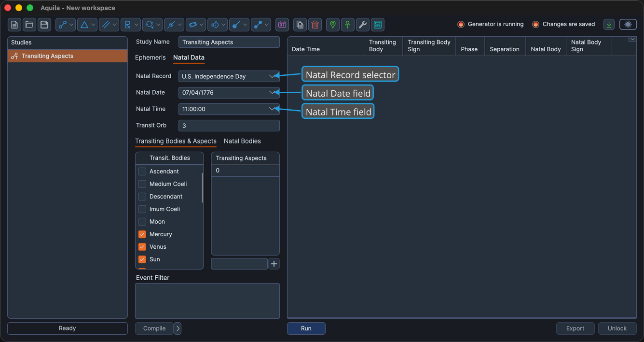Open the diagonal line with large dot tool

tap(239, 25)
